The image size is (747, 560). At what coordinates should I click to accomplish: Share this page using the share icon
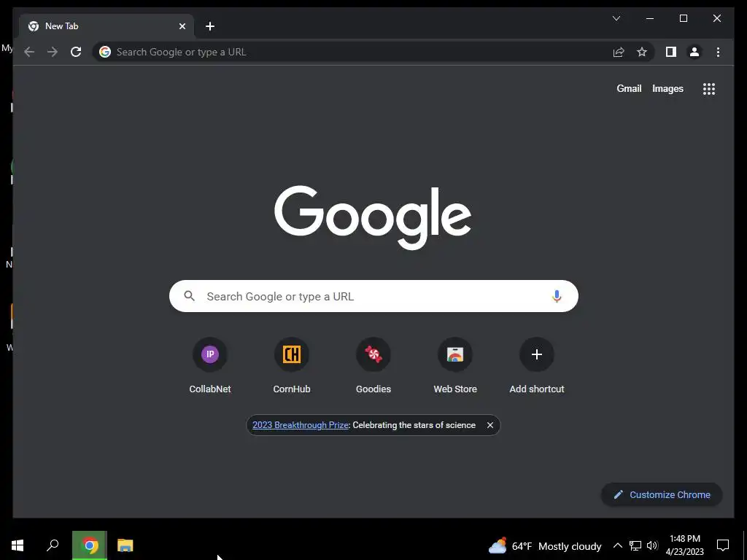[619, 52]
